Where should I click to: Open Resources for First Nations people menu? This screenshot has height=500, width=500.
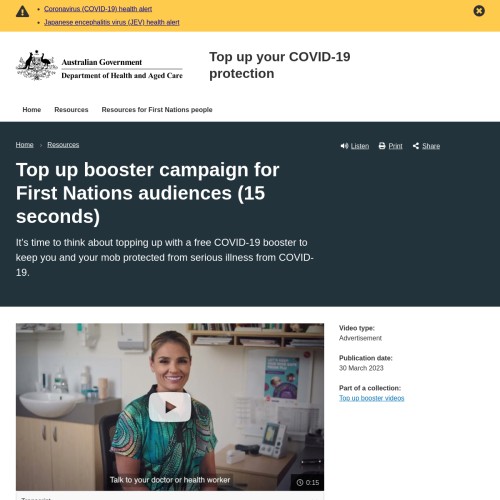(x=157, y=110)
